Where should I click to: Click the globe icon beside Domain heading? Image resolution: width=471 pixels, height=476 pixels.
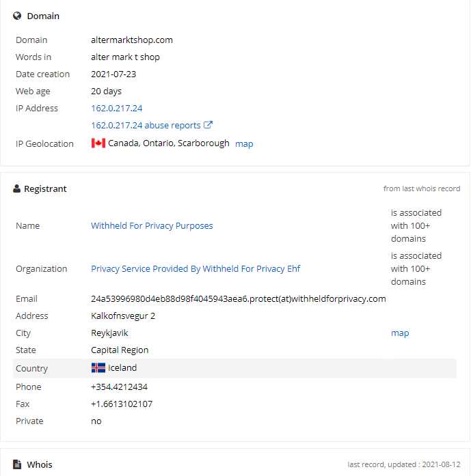click(17, 16)
